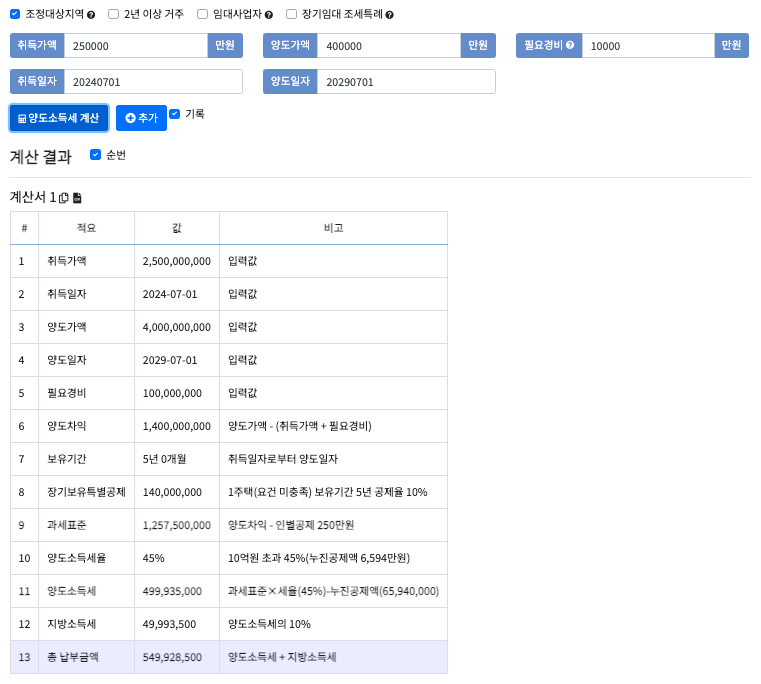The image size is (761, 684).
Task: Click the note about 보유기간 5년 공제율 10%
Action: (x=328, y=492)
